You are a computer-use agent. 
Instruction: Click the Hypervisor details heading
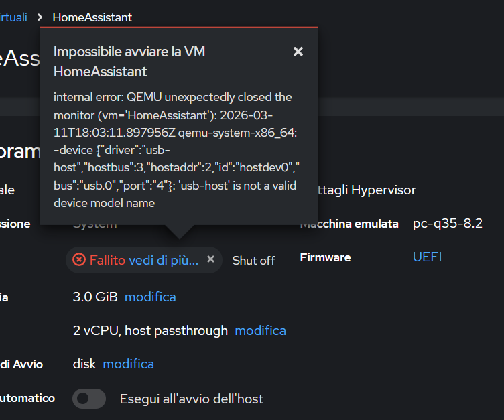[365, 190]
